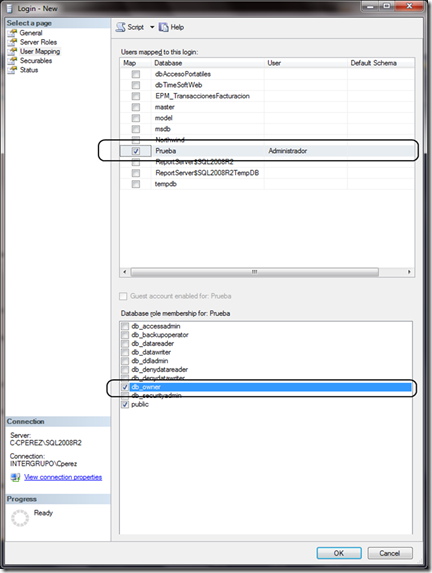The width and height of the screenshot is (432, 573).
Task: Check the master database map checkbox
Action: 136,107
